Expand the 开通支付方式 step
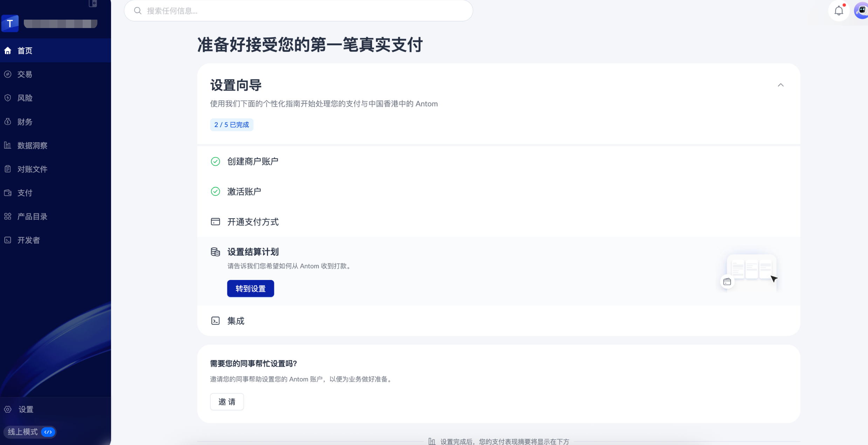 [498, 222]
